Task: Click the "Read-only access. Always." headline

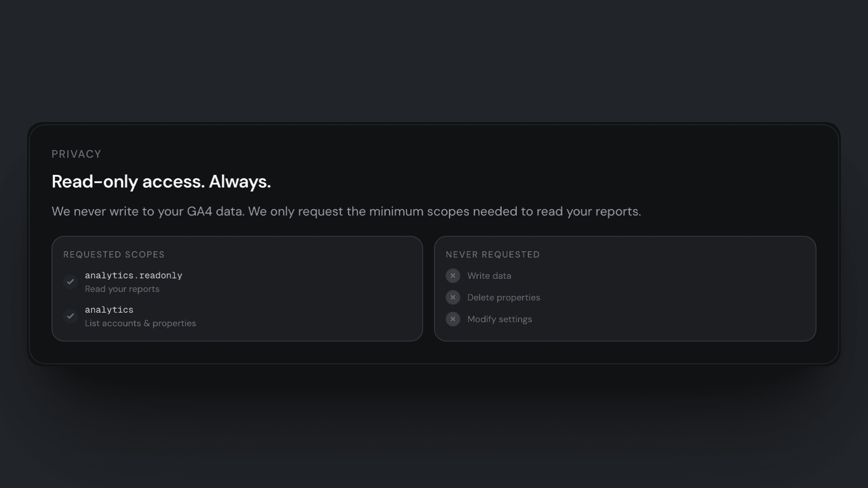Action: pyautogui.click(x=161, y=182)
